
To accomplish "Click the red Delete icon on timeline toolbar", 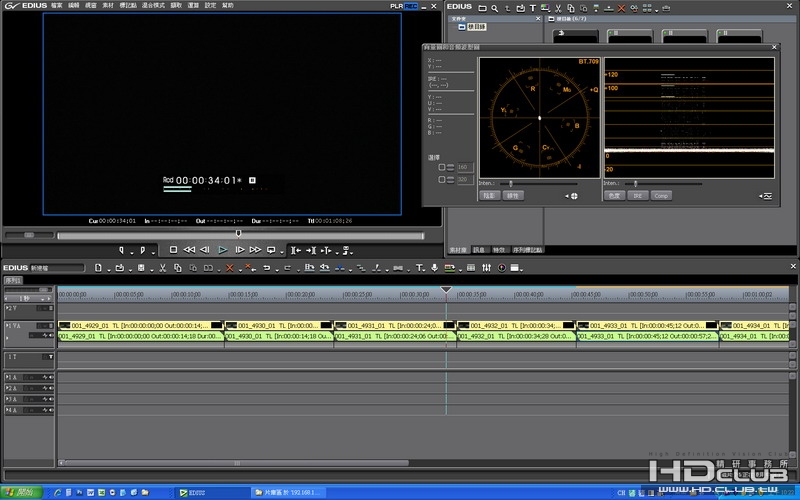I will coord(230,268).
